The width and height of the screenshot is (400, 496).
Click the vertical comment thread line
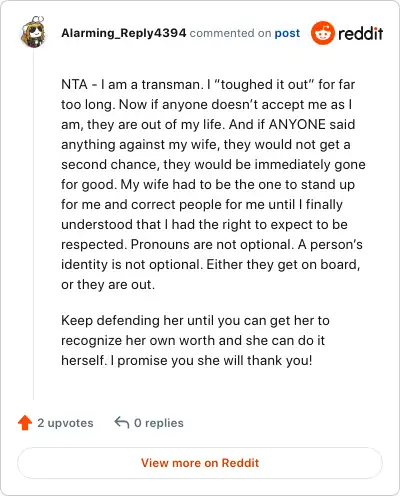click(x=33, y=224)
